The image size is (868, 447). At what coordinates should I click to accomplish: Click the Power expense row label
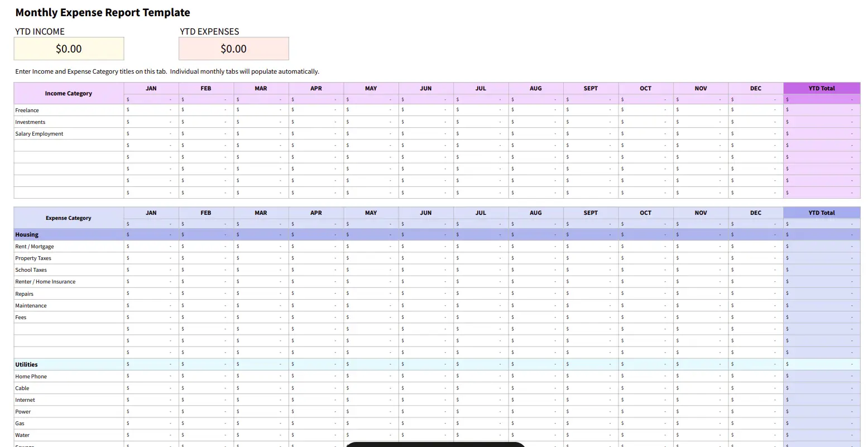tap(23, 411)
